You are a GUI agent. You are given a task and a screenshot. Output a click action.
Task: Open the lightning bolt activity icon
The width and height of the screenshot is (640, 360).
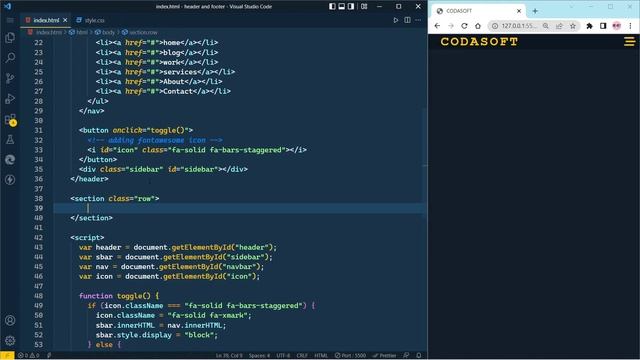coord(10,180)
